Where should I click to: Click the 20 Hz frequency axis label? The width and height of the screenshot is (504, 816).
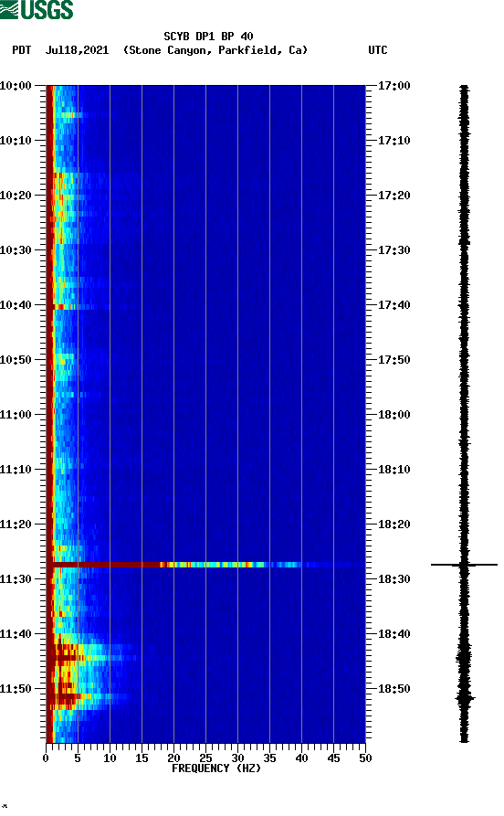173,758
